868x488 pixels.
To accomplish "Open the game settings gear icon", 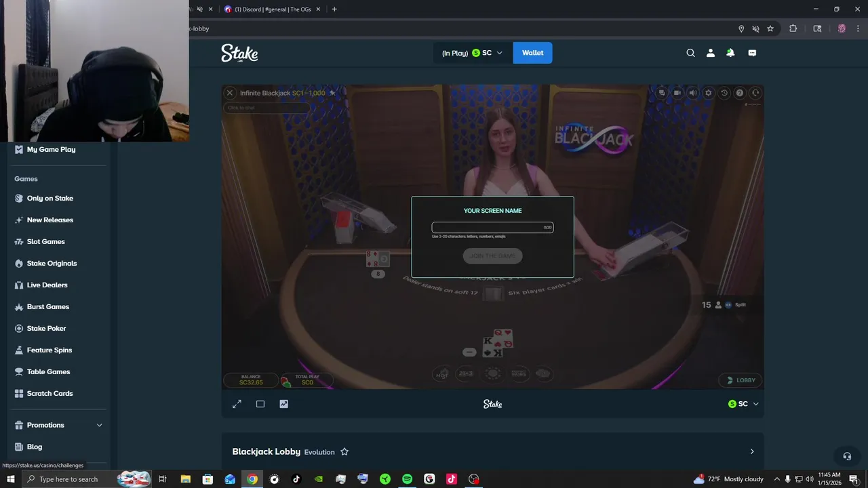I will pos(709,93).
